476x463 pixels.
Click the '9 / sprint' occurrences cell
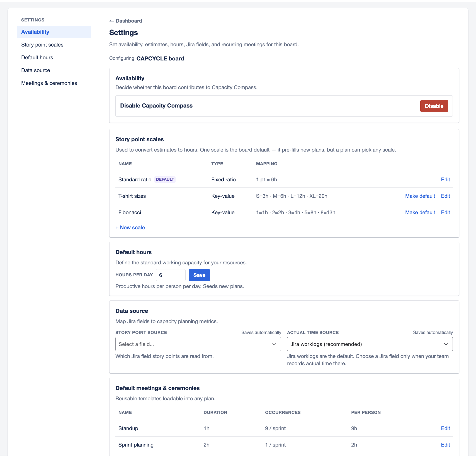click(275, 428)
